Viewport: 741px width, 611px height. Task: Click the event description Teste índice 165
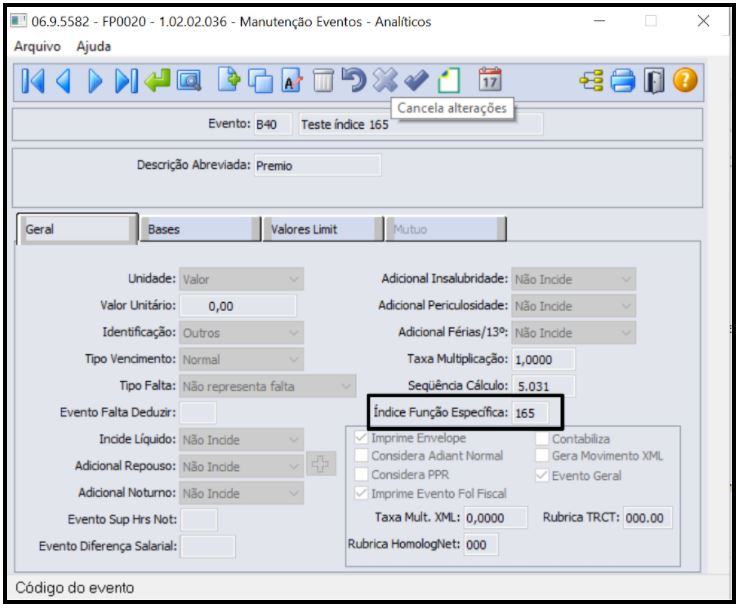pyautogui.click(x=421, y=124)
